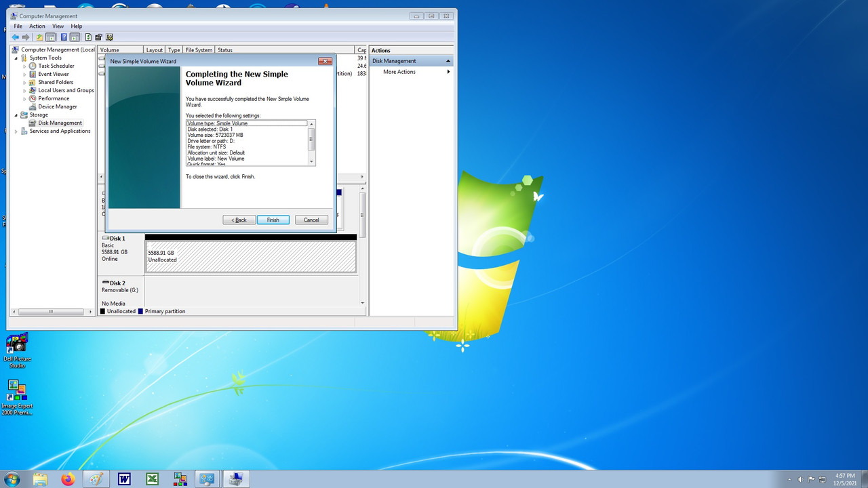
Task: Toggle the Show/Hide Console Tree toolbar icon
Action: (x=50, y=37)
